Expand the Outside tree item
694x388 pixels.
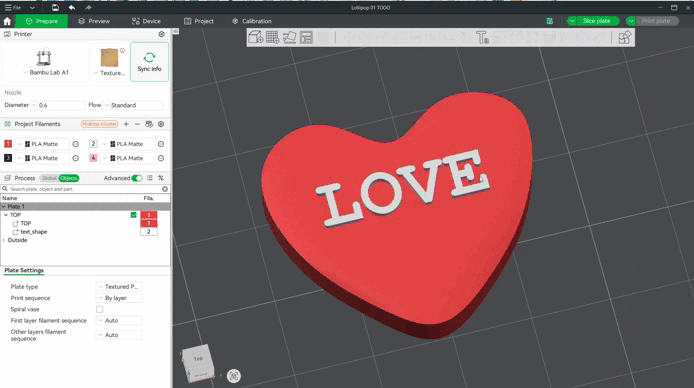[4, 240]
